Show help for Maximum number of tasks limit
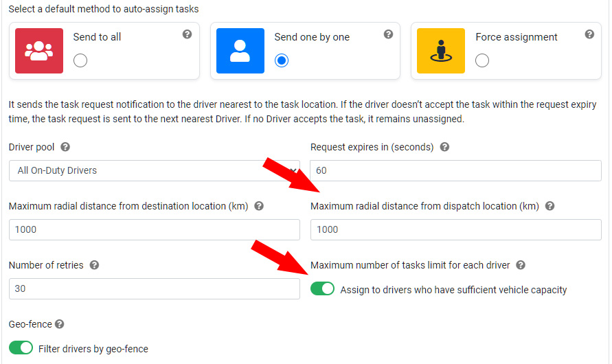Viewport: 612px width, 364px height. (x=520, y=265)
